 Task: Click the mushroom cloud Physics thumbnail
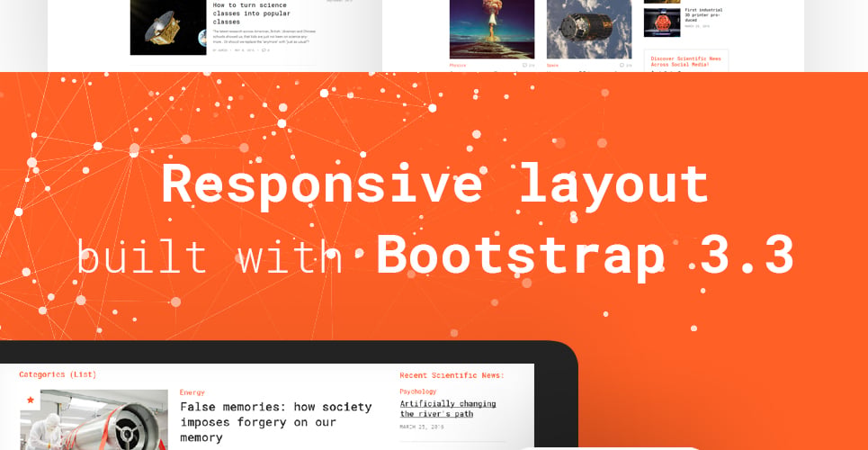tap(492, 29)
